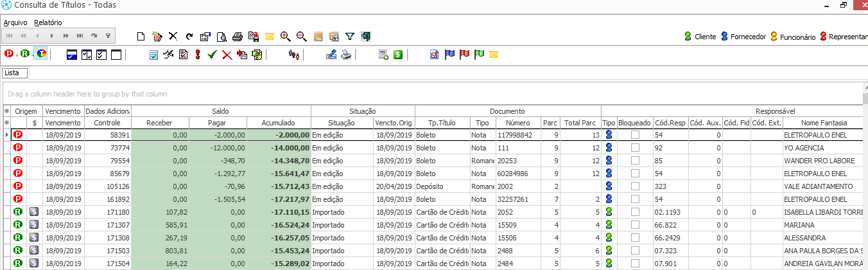The width and height of the screenshot is (868, 270).
Task: Tick Bloqueado checkbox for MARIANA
Action: click(x=635, y=225)
